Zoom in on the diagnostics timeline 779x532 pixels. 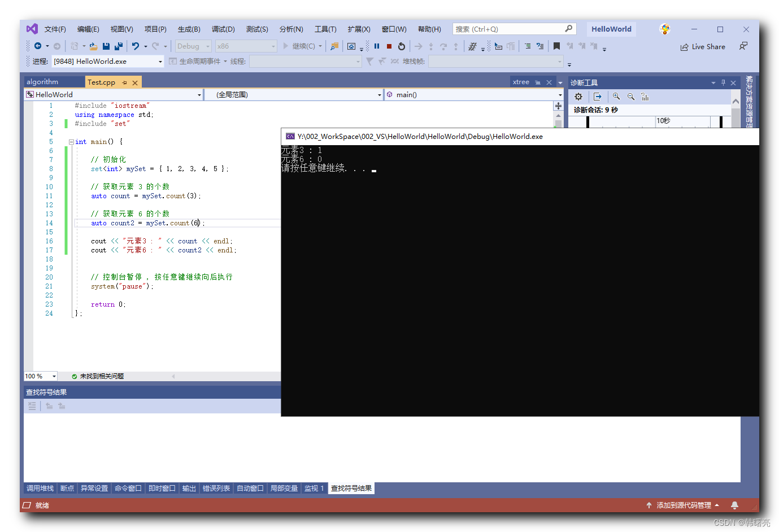[x=616, y=97]
